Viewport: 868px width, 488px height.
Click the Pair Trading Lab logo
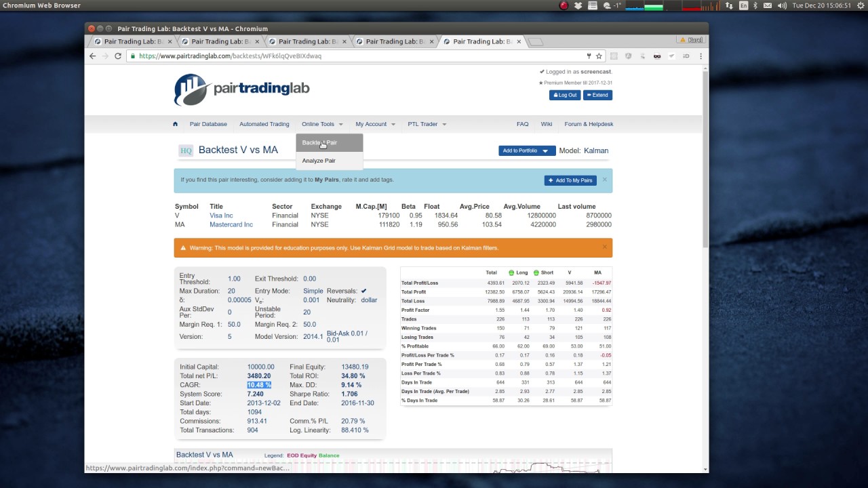click(242, 89)
